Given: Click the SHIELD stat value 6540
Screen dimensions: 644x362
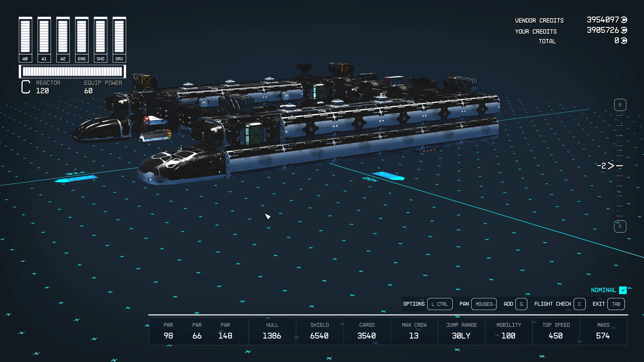Looking at the screenshot, I should click(x=319, y=336).
